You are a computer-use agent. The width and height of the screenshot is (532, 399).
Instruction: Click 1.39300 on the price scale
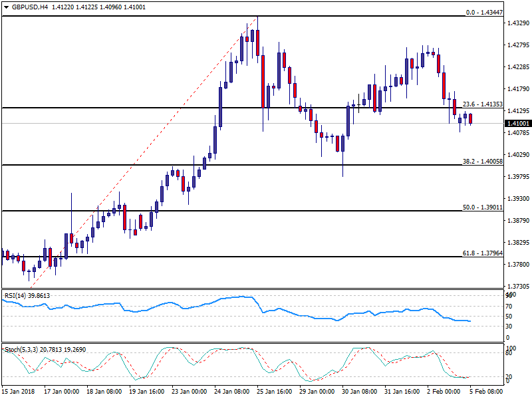click(x=518, y=199)
